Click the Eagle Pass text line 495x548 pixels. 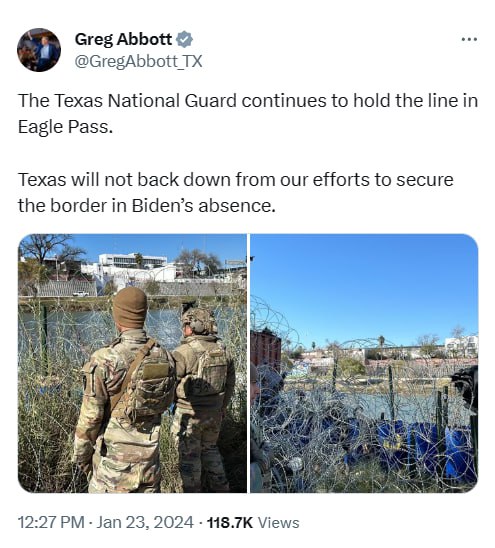pyautogui.click(x=65, y=127)
